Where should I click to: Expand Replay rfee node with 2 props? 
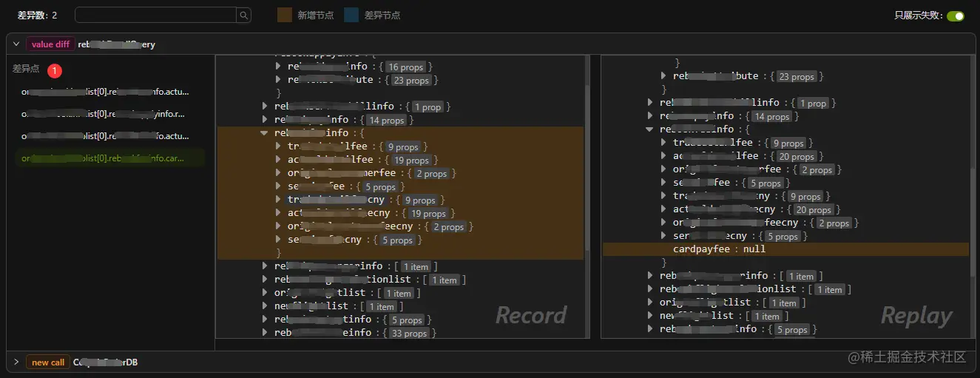pos(663,169)
